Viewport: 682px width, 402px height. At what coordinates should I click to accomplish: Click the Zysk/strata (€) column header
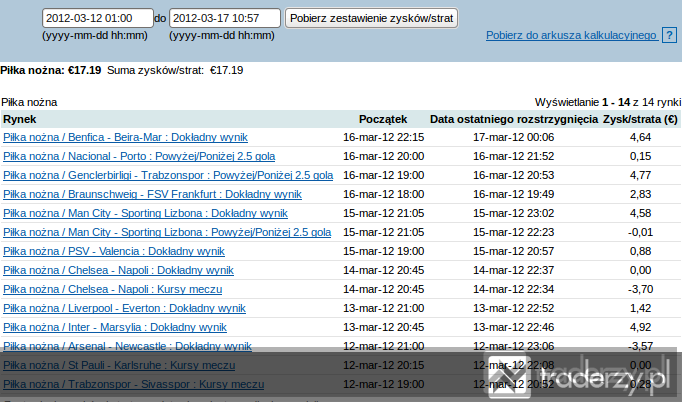[x=640, y=119]
